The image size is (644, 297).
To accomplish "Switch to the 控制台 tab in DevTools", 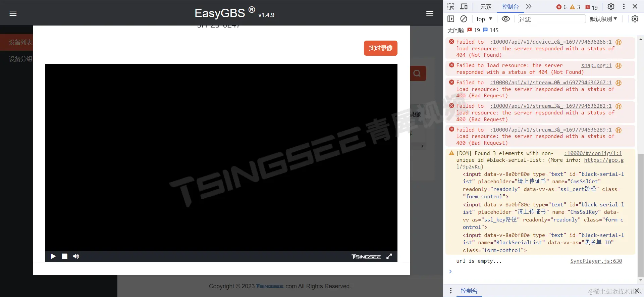I will click(510, 7).
